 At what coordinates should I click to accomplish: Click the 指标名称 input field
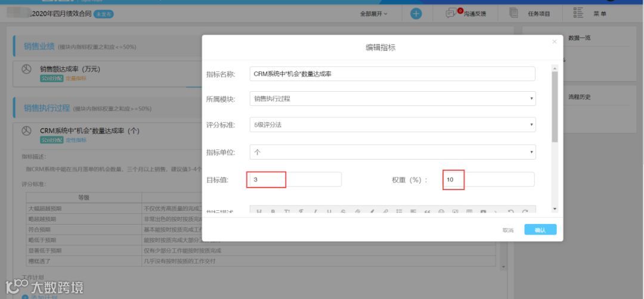392,74
